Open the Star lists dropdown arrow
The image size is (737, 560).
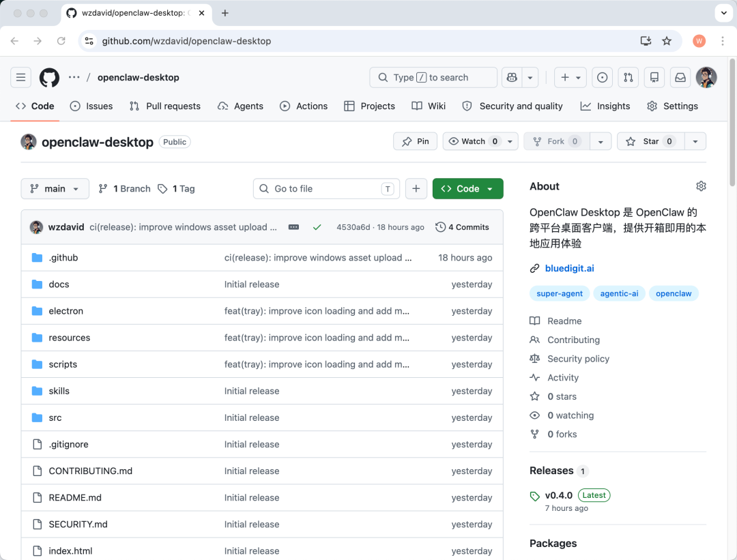(x=695, y=141)
